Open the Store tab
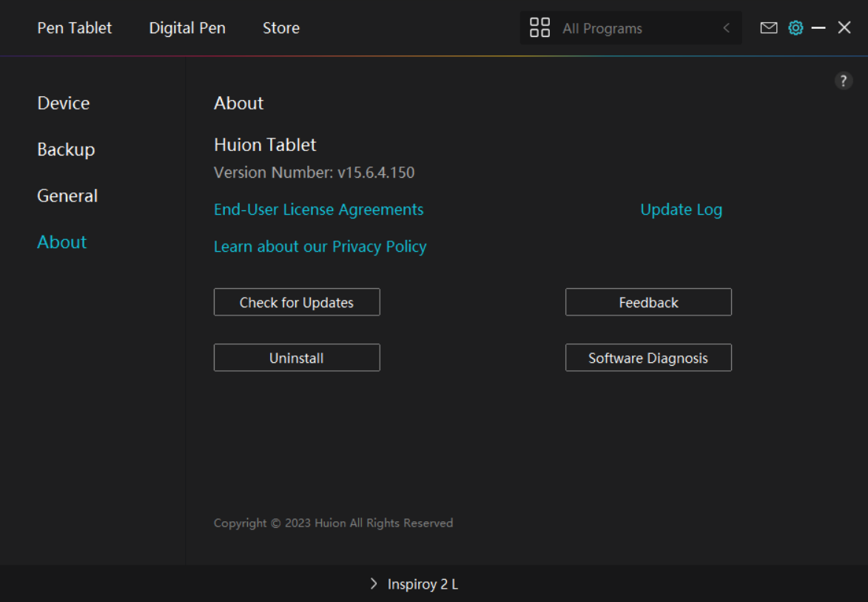868x602 pixels. coord(281,28)
